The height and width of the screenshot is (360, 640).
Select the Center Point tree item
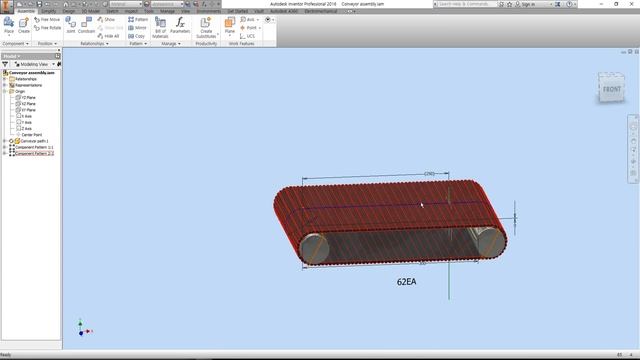point(29,135)
